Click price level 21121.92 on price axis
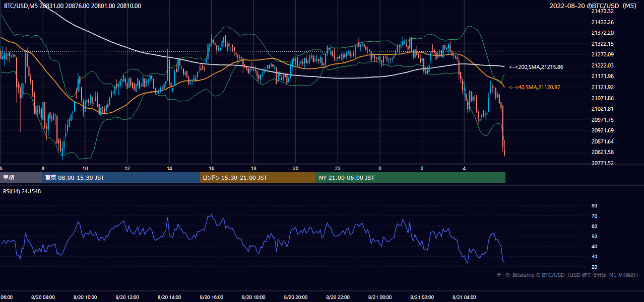Viewport: 644px width, 302px height. click(602, 87)
